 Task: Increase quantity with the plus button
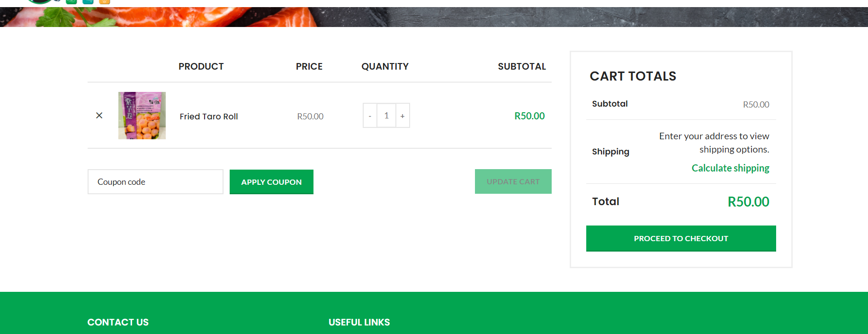pos(403,116)
